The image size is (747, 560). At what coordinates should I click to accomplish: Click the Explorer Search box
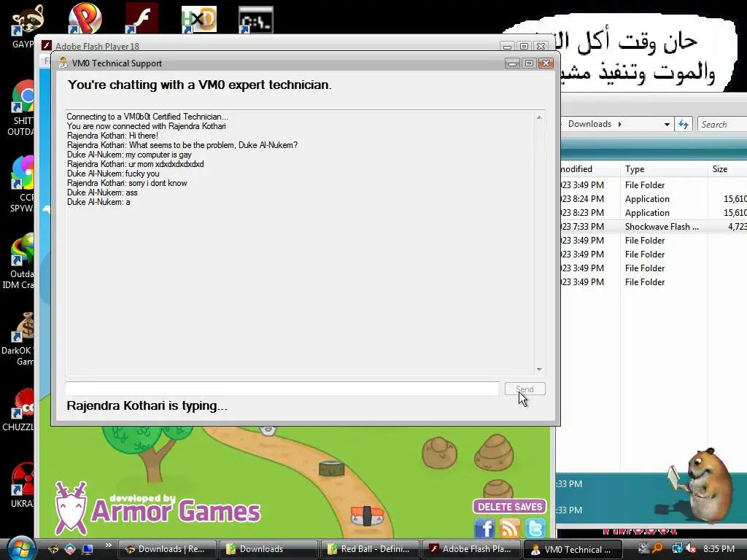tap(721, 124)
